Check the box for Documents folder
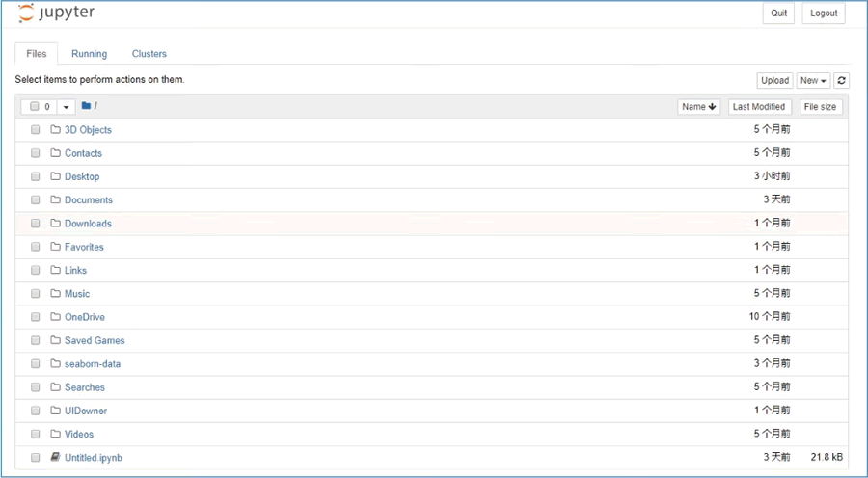The image size is (868, 478). click(x=36, y=199)
